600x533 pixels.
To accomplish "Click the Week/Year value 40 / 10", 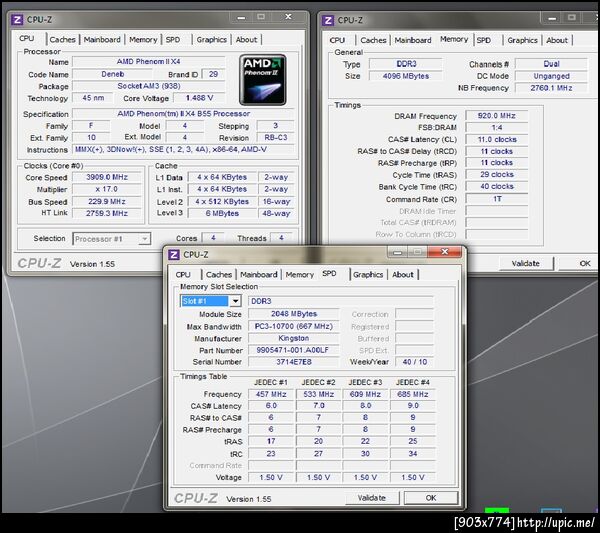I will pyautogui.click(x=415, y=362).
